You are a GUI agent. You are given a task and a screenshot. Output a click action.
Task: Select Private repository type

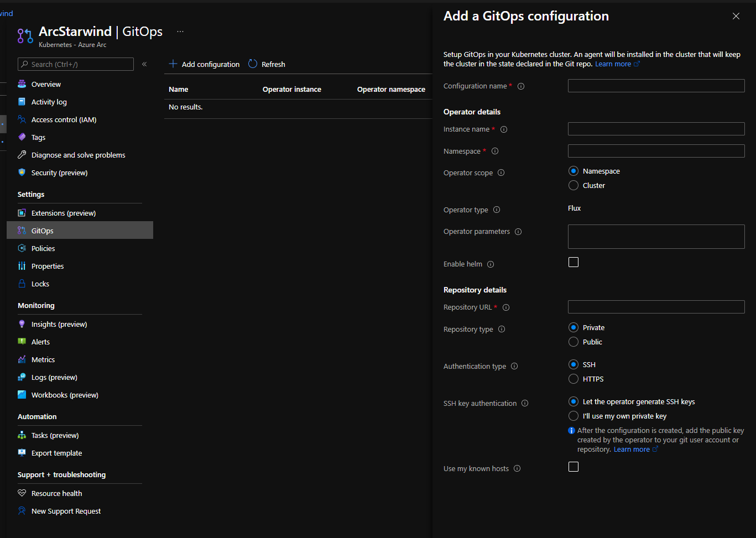coord(573,327)
